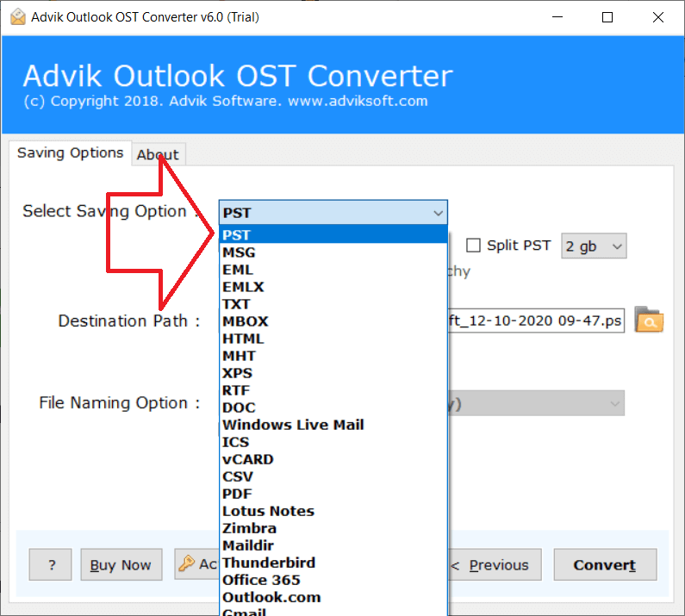Choose Windows Live Mail option
The width and height of the screenshot is (685, 616).
333,425
